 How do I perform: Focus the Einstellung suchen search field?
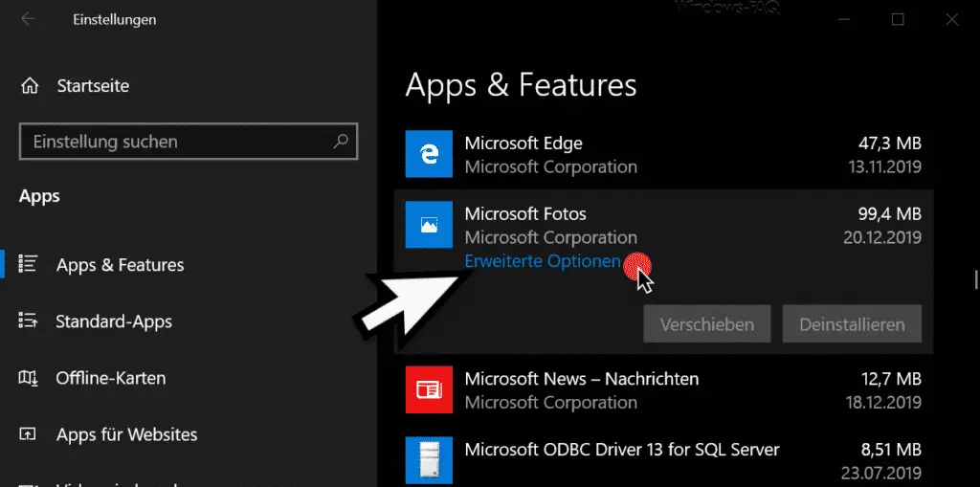(189, 142)
